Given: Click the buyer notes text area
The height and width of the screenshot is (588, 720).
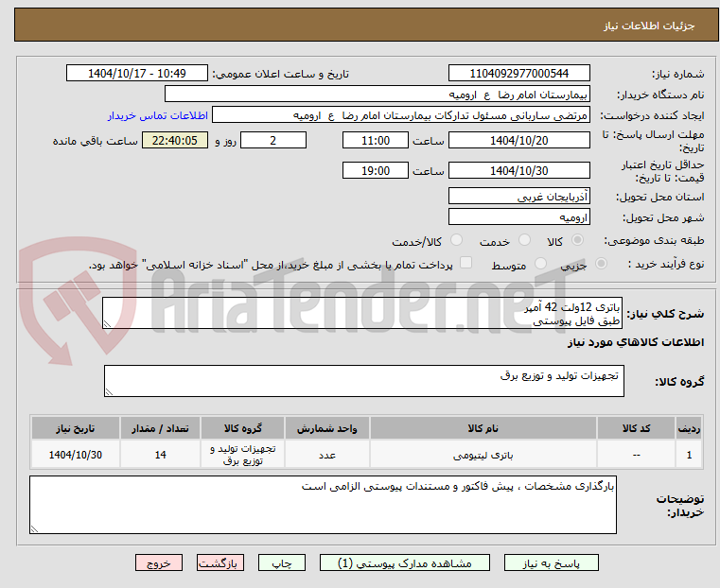Looking at the screenshot, I should point(323,505).
